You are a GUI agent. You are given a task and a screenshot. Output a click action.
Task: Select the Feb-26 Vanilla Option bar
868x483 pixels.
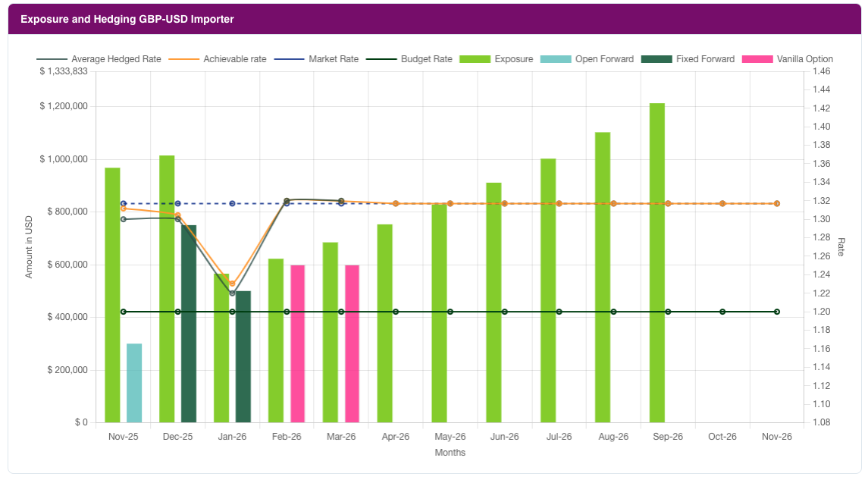point(298,343)
